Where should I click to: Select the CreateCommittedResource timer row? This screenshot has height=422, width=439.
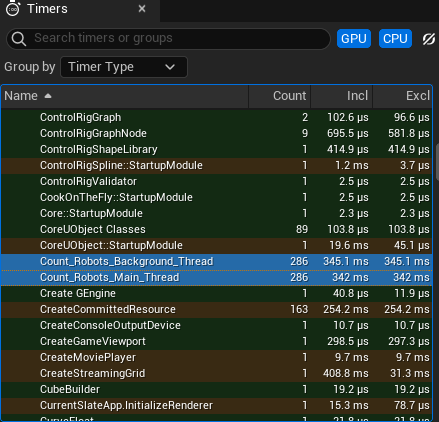coord(217,309)
